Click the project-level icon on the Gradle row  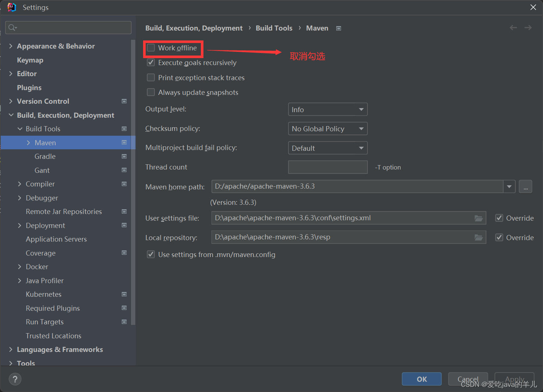click(x=124, y=156)
